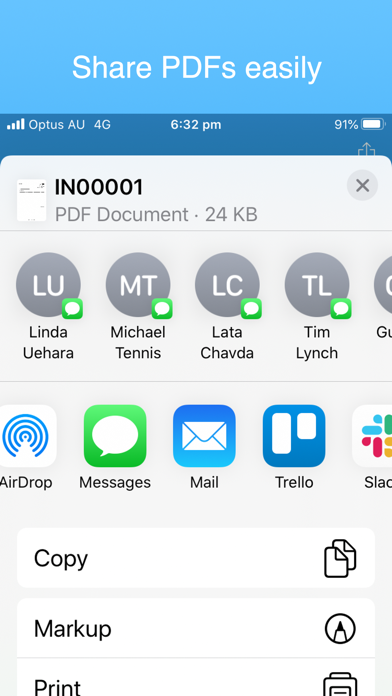
Task: Click the Copy documents icon
Action: tap(340, 558)
